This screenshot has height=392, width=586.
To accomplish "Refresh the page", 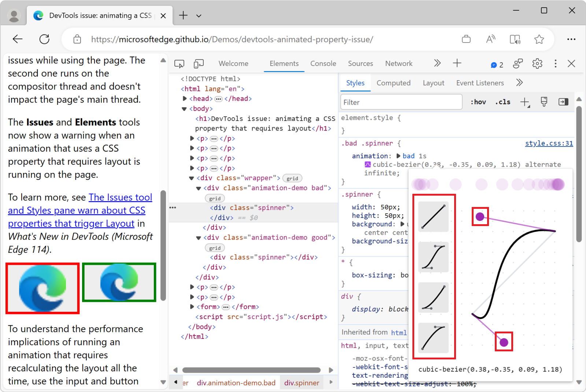I will pos(44,39).
